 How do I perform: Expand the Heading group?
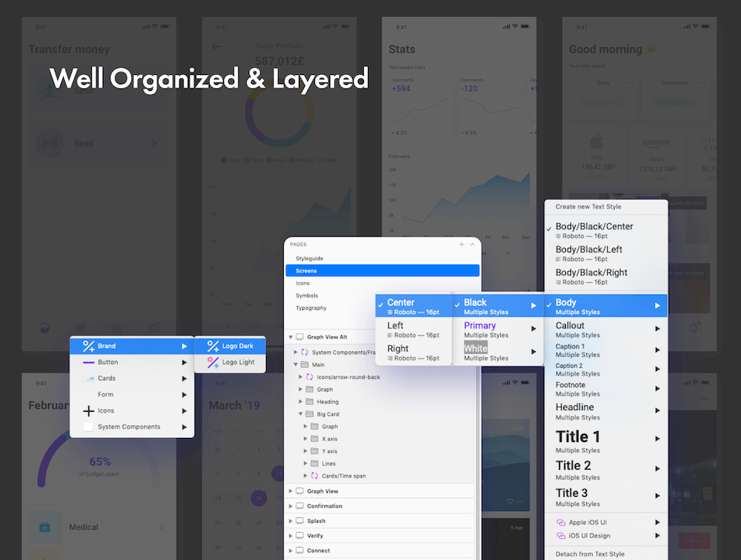point(301,402)
